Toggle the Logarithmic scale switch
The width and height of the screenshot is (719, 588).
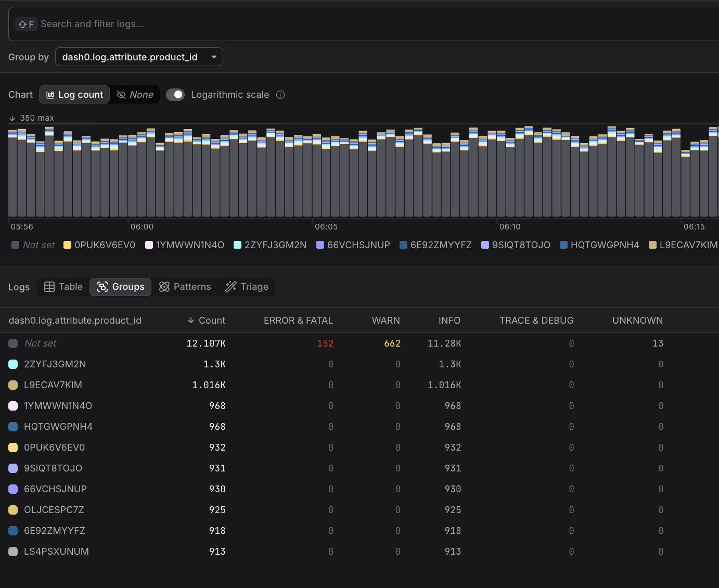point(175,95)
